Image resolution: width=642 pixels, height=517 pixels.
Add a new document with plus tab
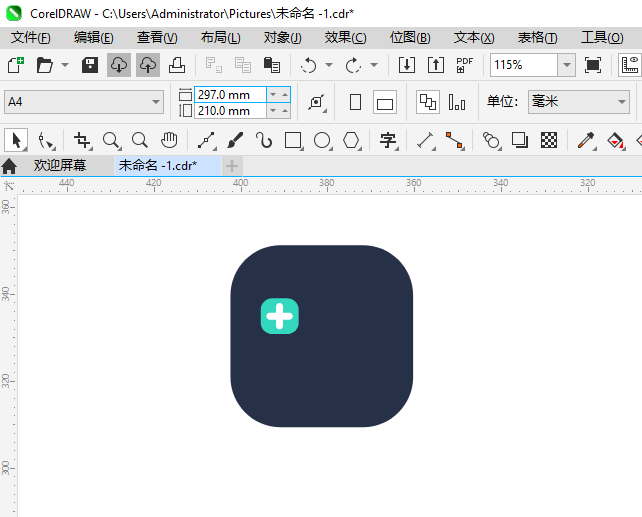(x=232, y=166)
